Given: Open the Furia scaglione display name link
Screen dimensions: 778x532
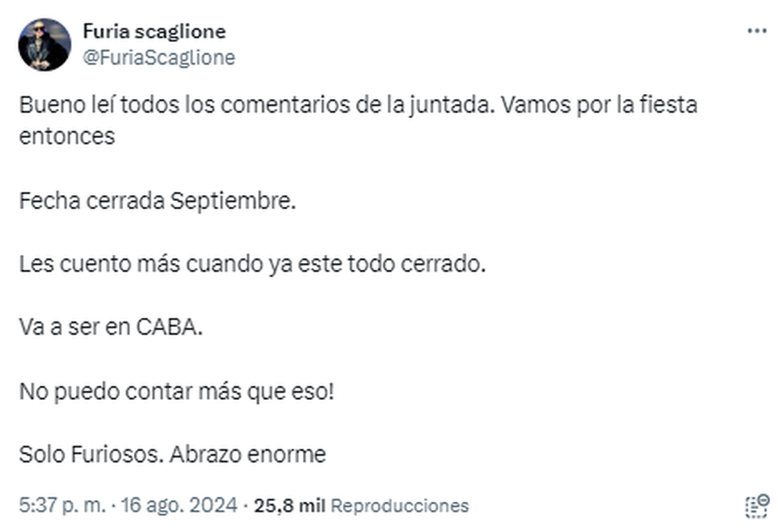Looking at the screenshot, I should (x=154, y=31).
